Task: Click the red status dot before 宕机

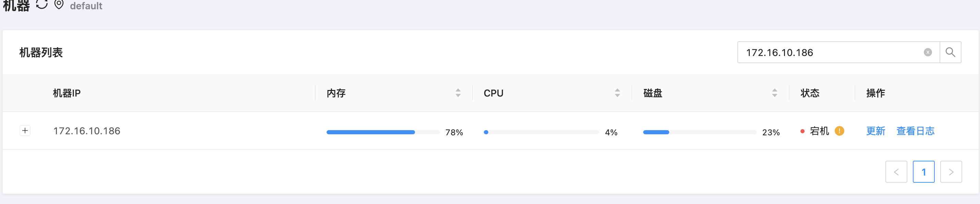Action: pos(803,131)
